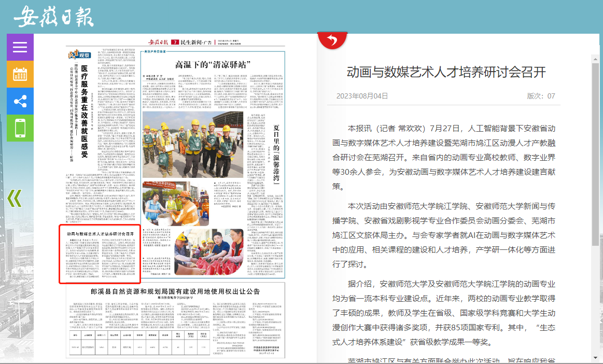Open the 郎溪县自然资源和规划局 land-use announcement
The height and width of the screenshot is (364, 603).
click(x=175, y=291)
